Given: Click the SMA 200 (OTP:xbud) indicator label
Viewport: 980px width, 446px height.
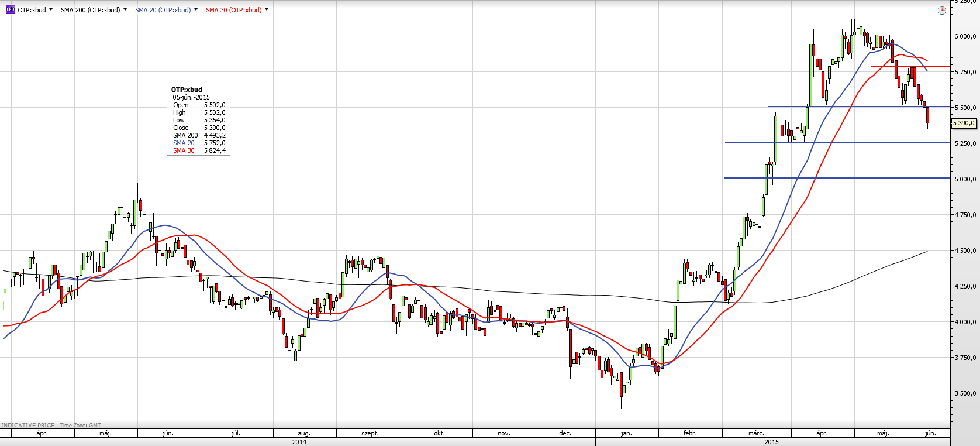Looking at the screenshot, I should 91,10.
